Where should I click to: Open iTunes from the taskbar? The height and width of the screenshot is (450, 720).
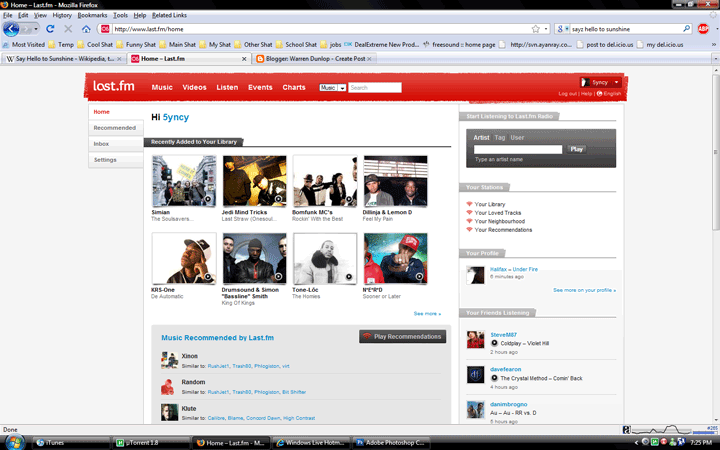[71, 443]
